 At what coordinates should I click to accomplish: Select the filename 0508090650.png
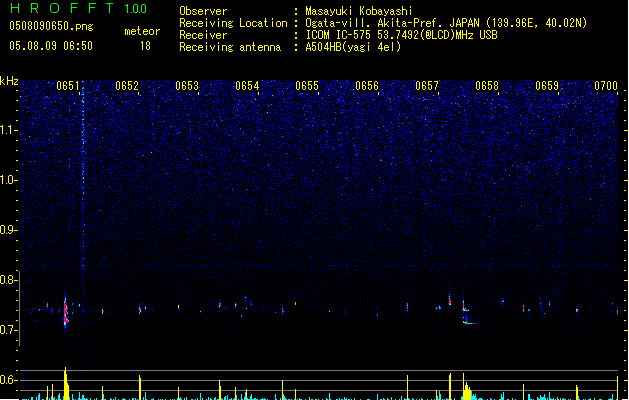[51, 26]
